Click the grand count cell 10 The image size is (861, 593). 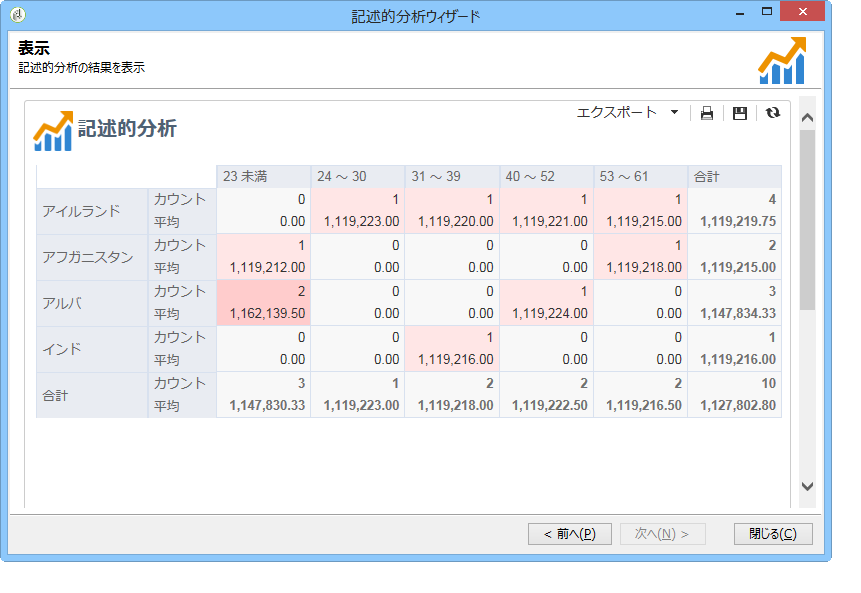769,383
